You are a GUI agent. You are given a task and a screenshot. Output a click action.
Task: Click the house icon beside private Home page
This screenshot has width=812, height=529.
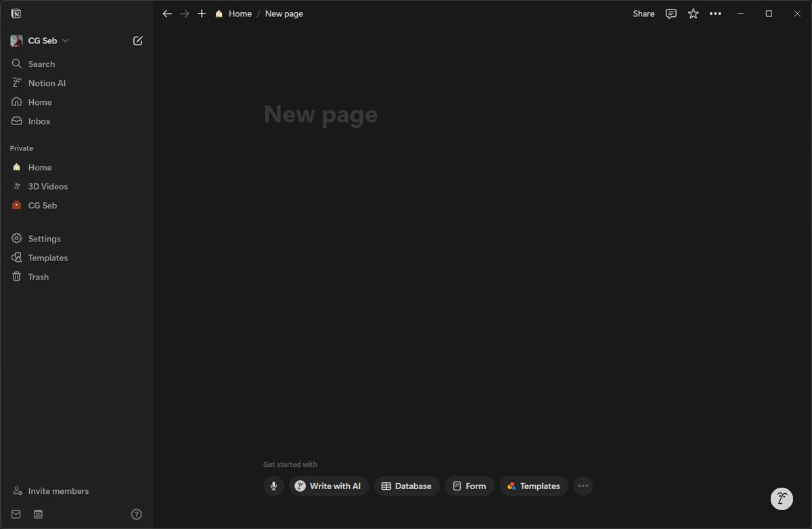click(x=17, y=167)
